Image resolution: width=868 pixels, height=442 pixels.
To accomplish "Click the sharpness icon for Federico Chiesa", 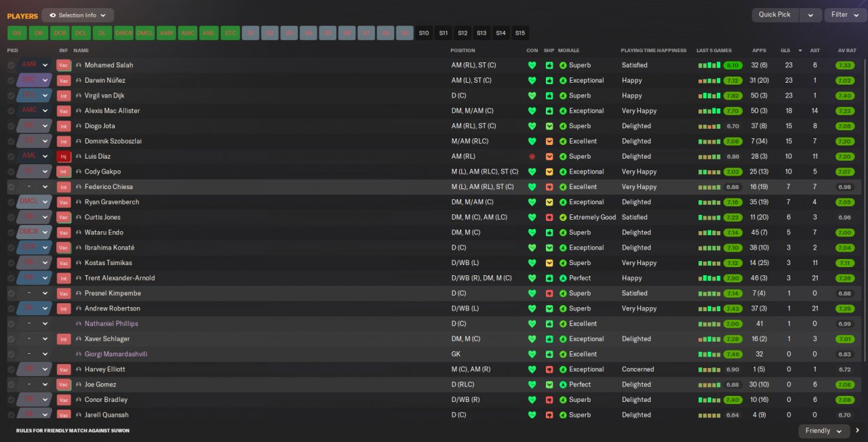I will click(x=549, y=187).
